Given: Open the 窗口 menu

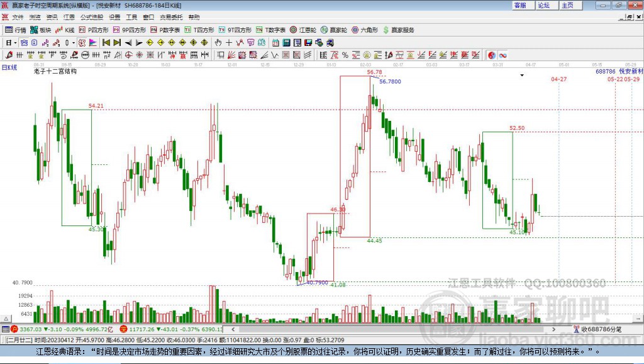Looking at the screenshot, I should [x=148, y=17].
